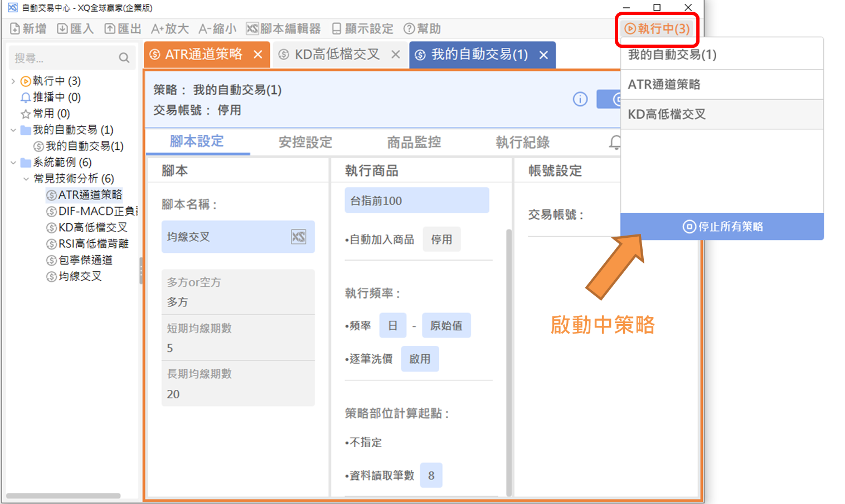Open the 頻率 日 dropdown
This screenshot has height=504, width=845.
tap(392, 326)
